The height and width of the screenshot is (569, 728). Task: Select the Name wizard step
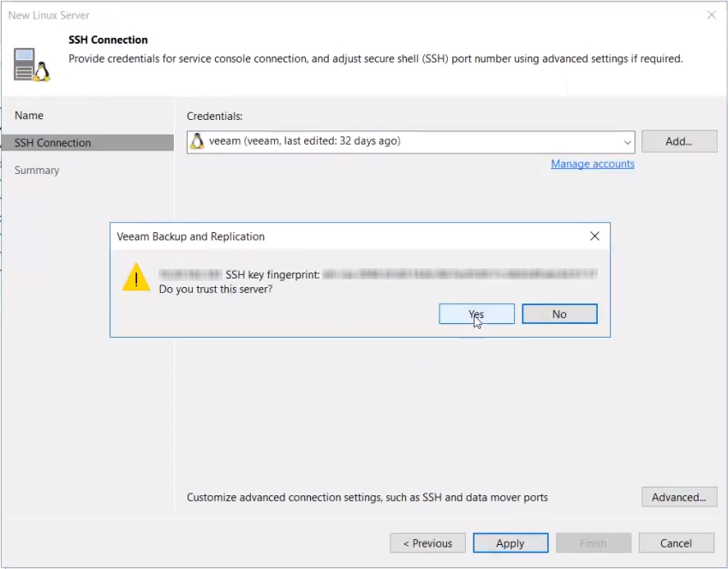pos(29,116)
